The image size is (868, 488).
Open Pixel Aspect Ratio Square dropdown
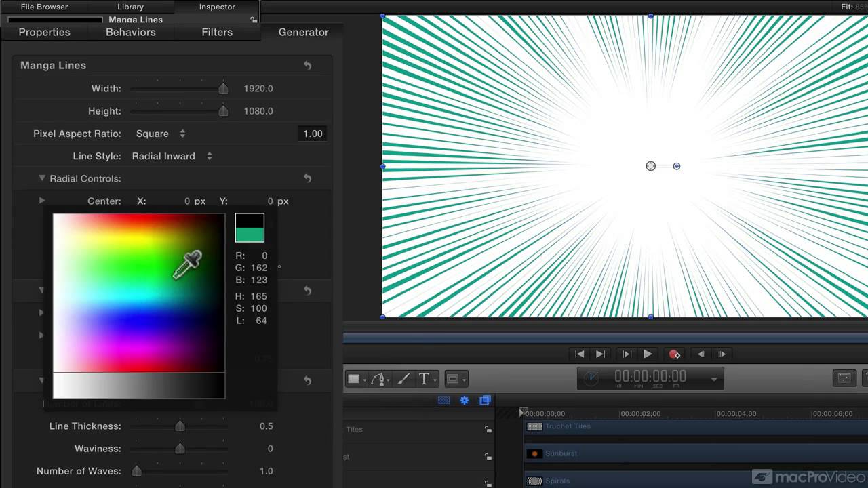click(161, 134)
